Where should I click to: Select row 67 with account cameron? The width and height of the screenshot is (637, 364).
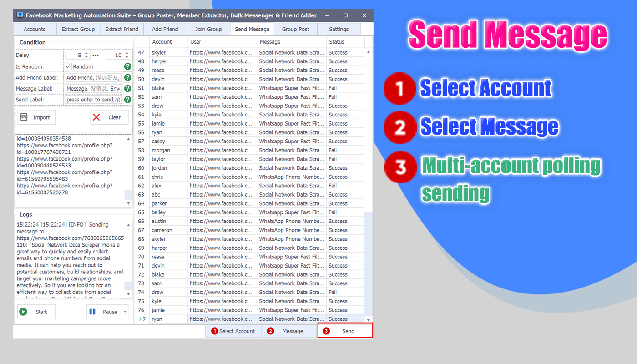[250, 230]
